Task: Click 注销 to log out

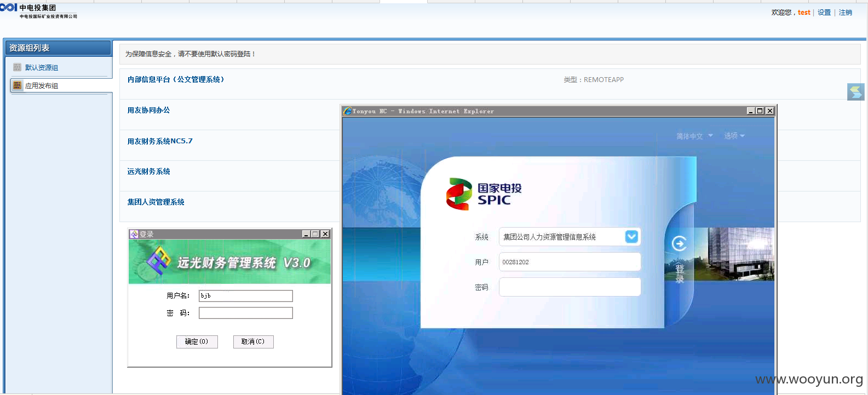Action: [846, 13]
